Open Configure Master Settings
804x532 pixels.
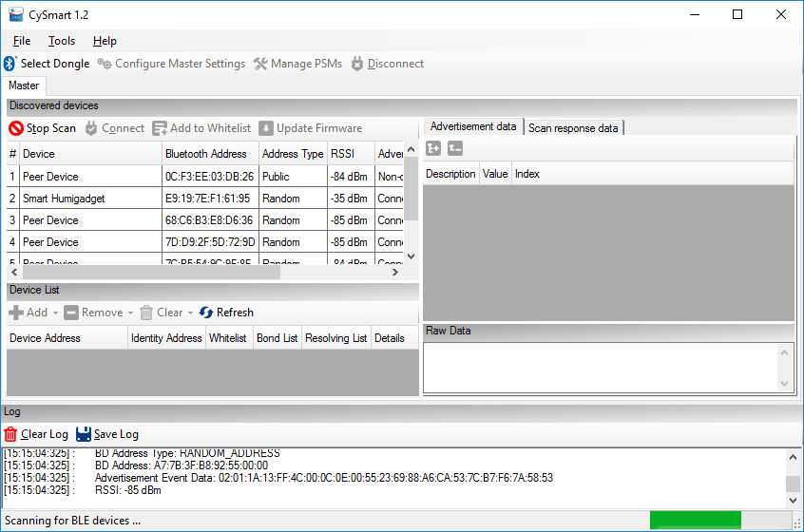click(x=171, y=64)
